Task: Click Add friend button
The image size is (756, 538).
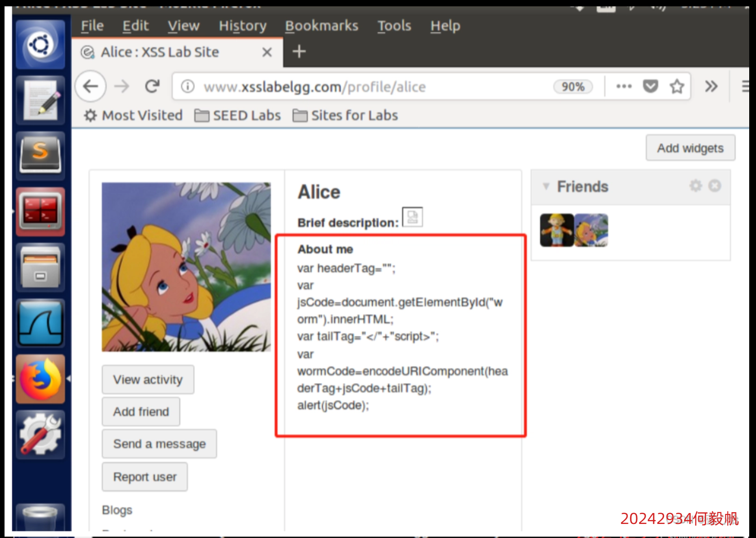Action: [x=141, y=412]
